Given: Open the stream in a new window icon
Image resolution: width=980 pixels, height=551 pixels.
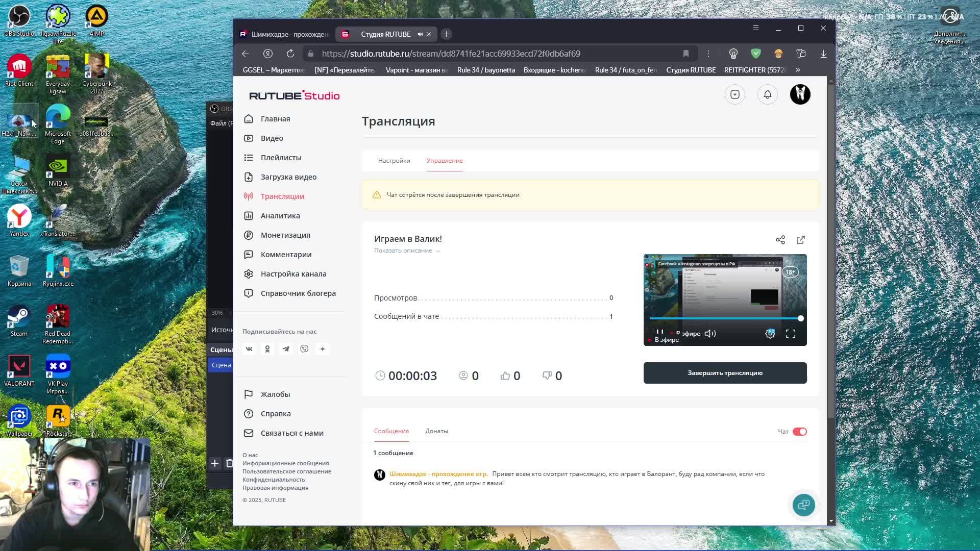Looking at the screenshot, I should pyautogui.click(x=800, y=240).
